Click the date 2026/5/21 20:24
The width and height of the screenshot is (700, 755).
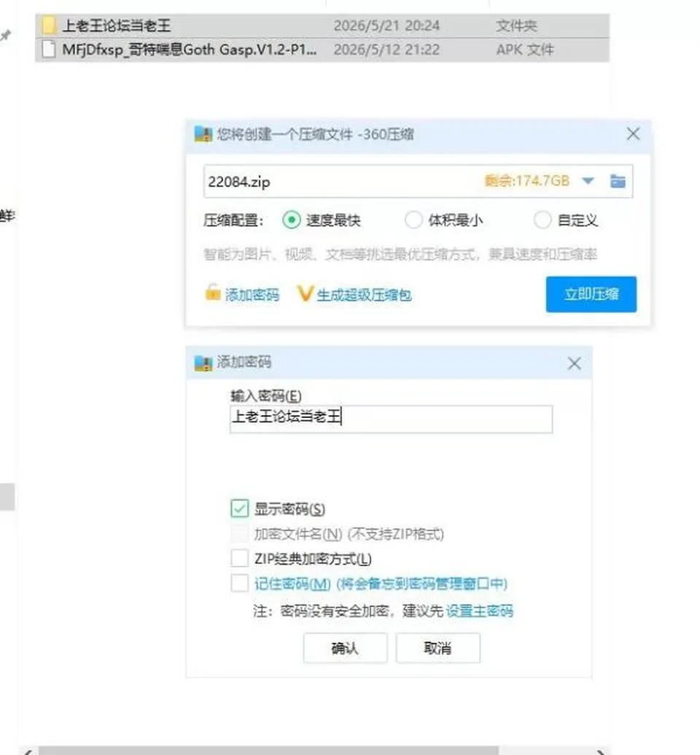click(x=386, y=26)
